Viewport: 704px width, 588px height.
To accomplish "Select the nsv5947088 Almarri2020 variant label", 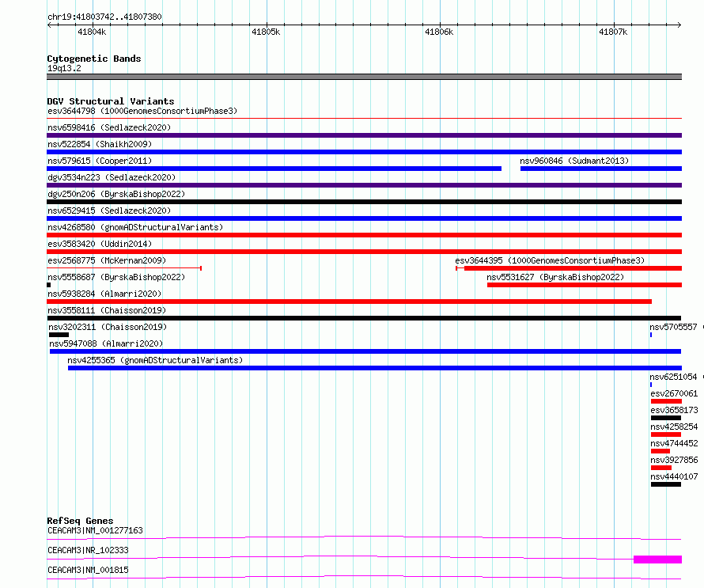I will click(106, 343).
